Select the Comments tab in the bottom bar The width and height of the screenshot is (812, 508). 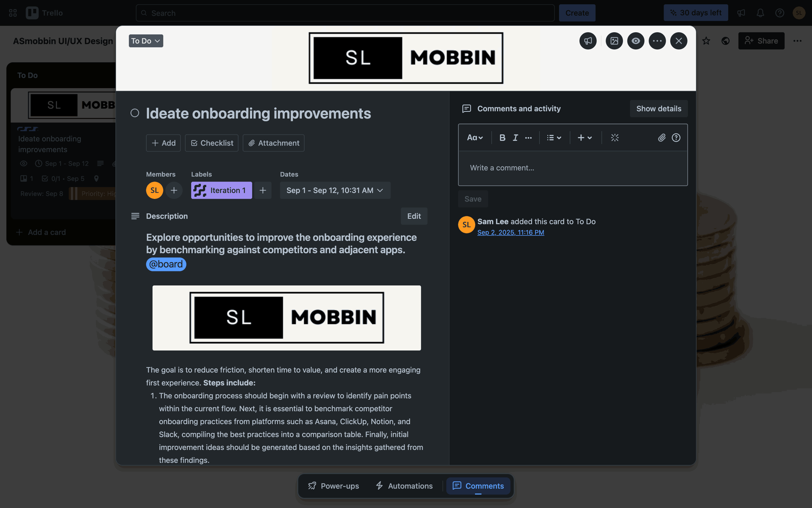(478, 486)
